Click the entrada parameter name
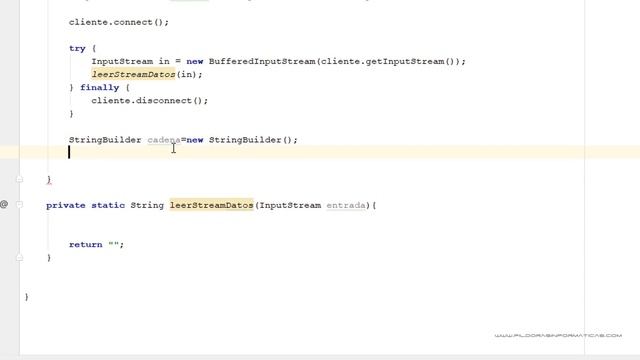 346,205
